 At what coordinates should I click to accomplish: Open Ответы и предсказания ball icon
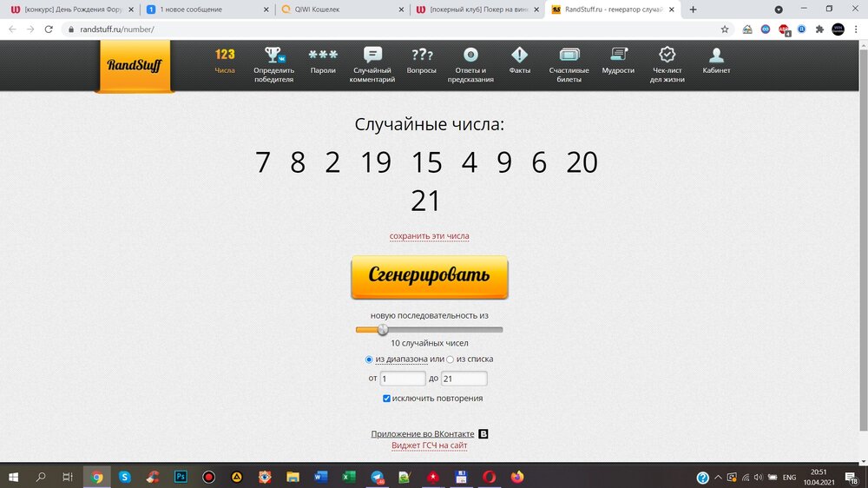click(x=470, y=56)
